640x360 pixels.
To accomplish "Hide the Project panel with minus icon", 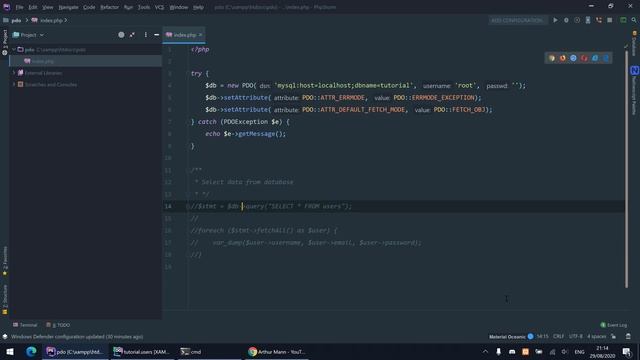I will (156, 35).
